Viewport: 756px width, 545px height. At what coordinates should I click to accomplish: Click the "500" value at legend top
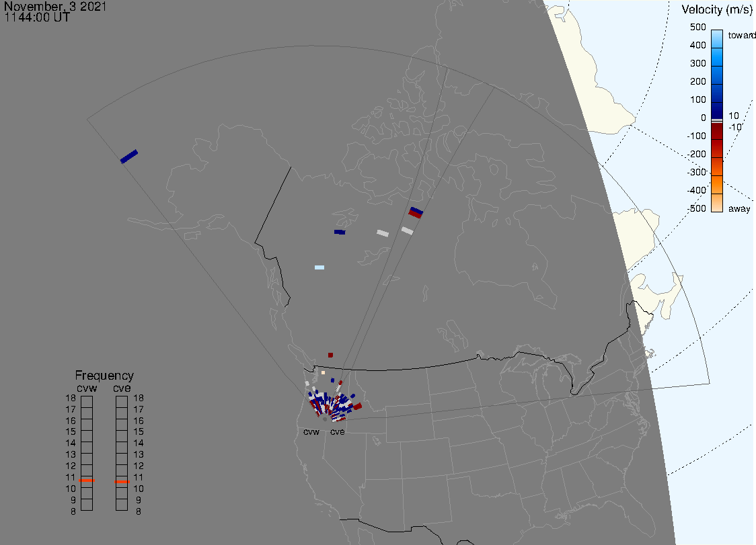697,27
